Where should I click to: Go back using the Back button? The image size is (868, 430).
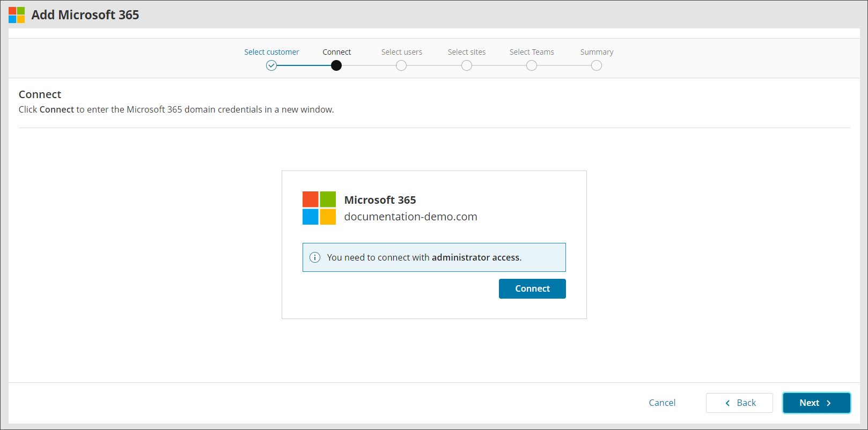(739, 403)
